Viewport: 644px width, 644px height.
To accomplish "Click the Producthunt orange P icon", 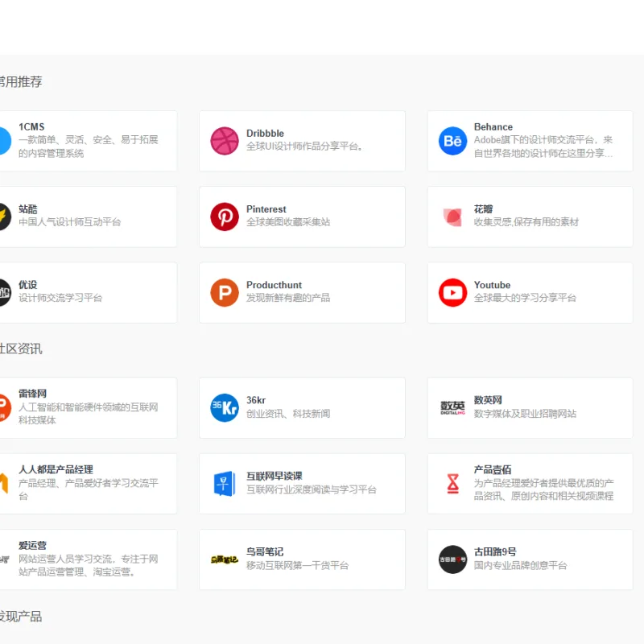I will pyautogui.click(x=225, y=293).
